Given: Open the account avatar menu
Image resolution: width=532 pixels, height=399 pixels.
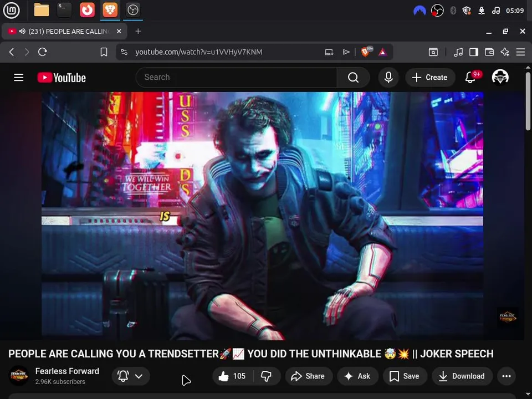Looking at the screenshot, I should (500, 78).
